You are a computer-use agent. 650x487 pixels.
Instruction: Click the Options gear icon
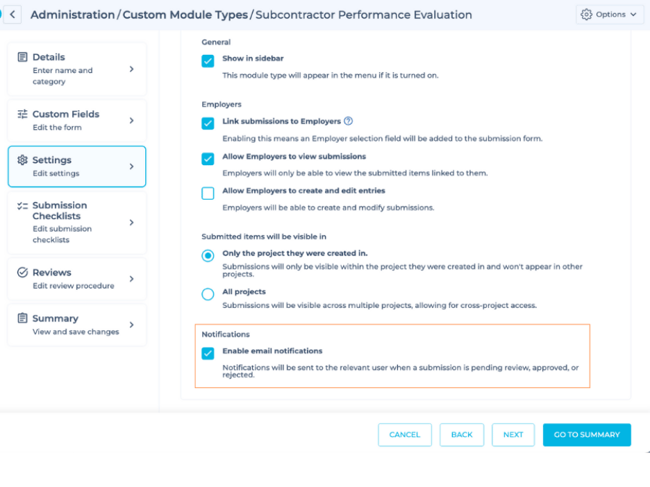[x=586, y=15]
